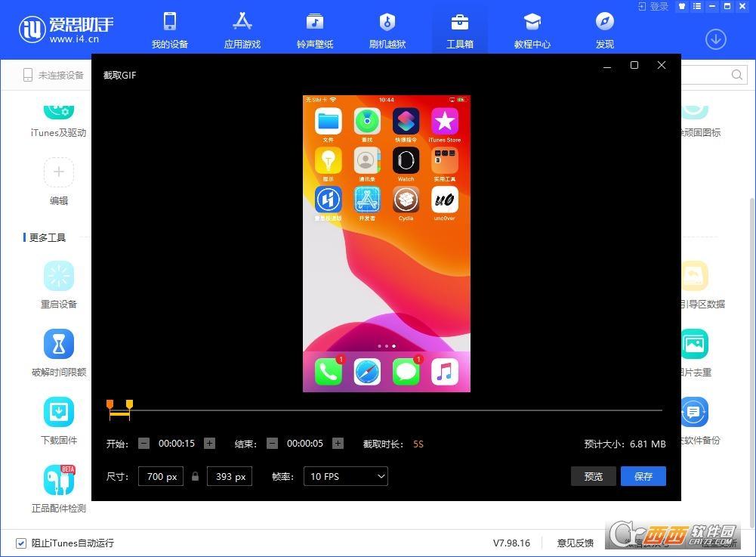Open the 我的设备 tab
756x557 pixels.
click(170, 30)
